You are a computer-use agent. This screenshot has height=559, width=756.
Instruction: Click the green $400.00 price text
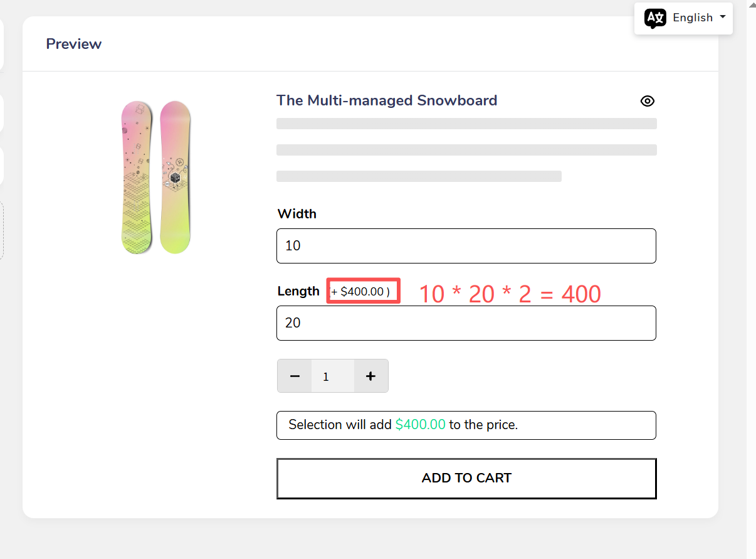click(x=420, y=425)
